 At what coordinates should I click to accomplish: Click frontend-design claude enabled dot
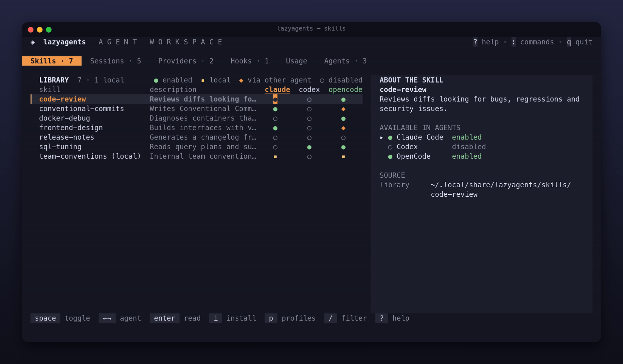tap(275, 128)
